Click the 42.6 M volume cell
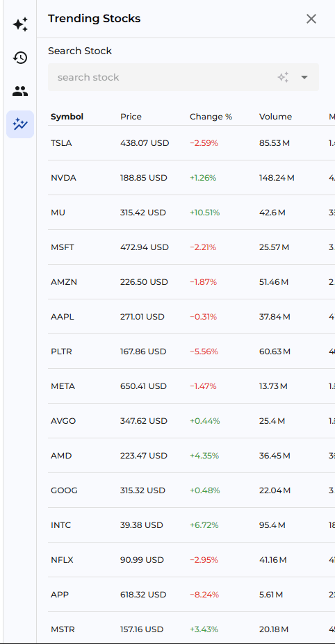Viewport: 335px width, 644px height. (272, 213)
